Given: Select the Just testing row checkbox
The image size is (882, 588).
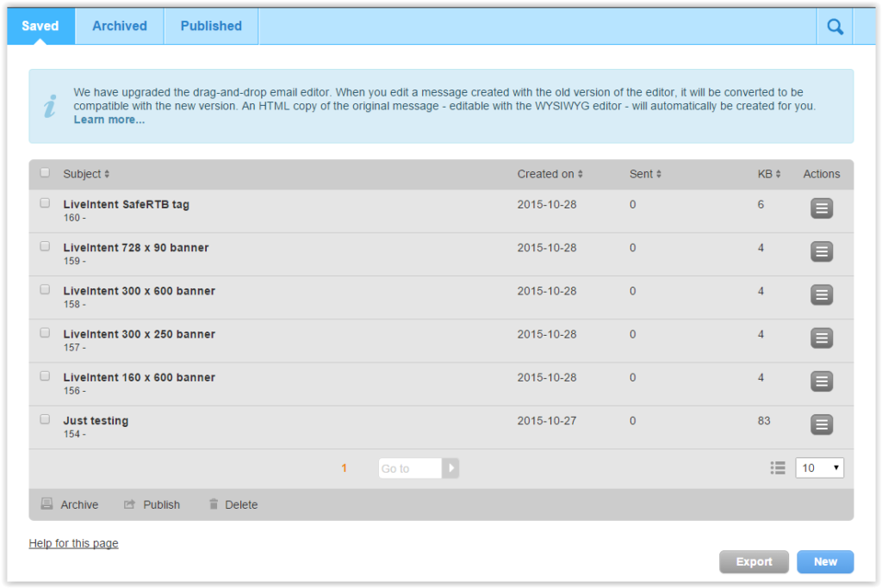Looking at the screenshot, I should [x=45, y=419].
